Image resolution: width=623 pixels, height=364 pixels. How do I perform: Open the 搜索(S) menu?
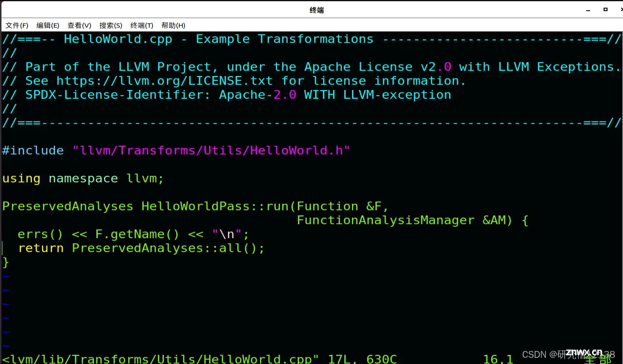coord(111,25)
